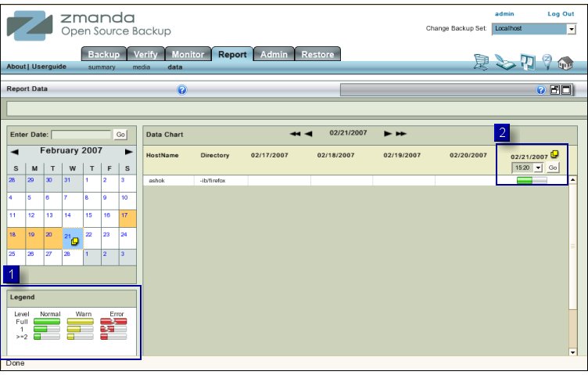Click the data chart scrollbar down arrow
This screenshot has width=588, height=375.
click(572, 352)
